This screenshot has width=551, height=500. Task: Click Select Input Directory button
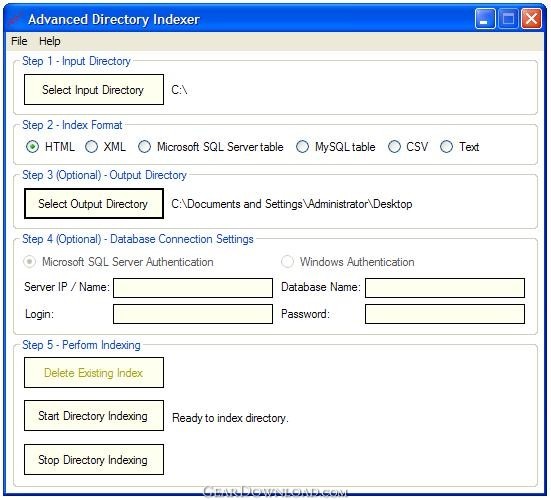pos(94,90)
